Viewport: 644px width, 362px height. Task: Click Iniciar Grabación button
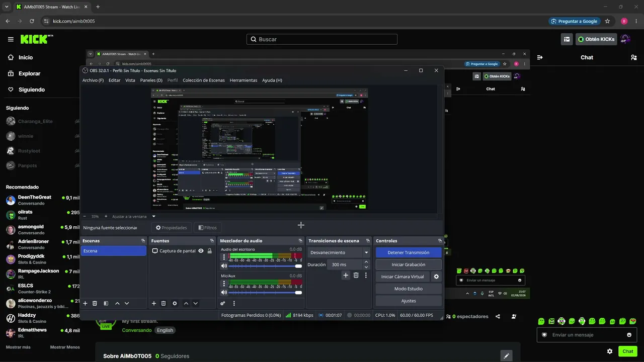(x=409, y=264)
